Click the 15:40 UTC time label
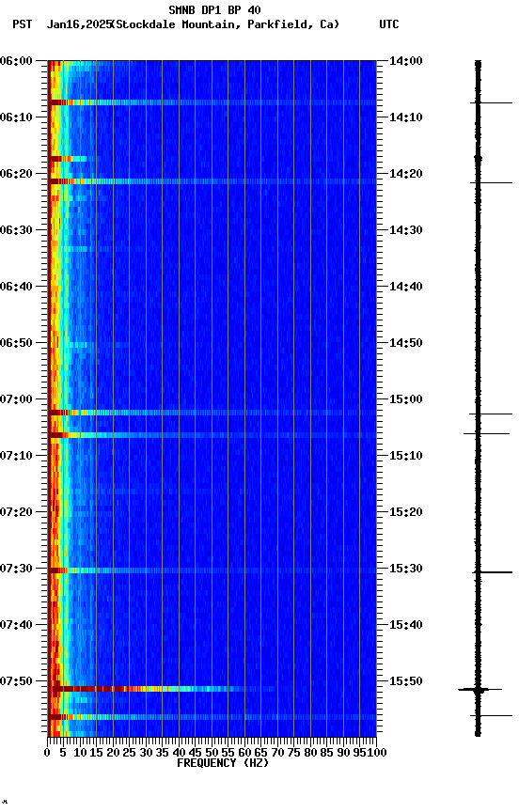Viewport: 519px width, 812px height. pyautogui.click(x=406, y=625)
